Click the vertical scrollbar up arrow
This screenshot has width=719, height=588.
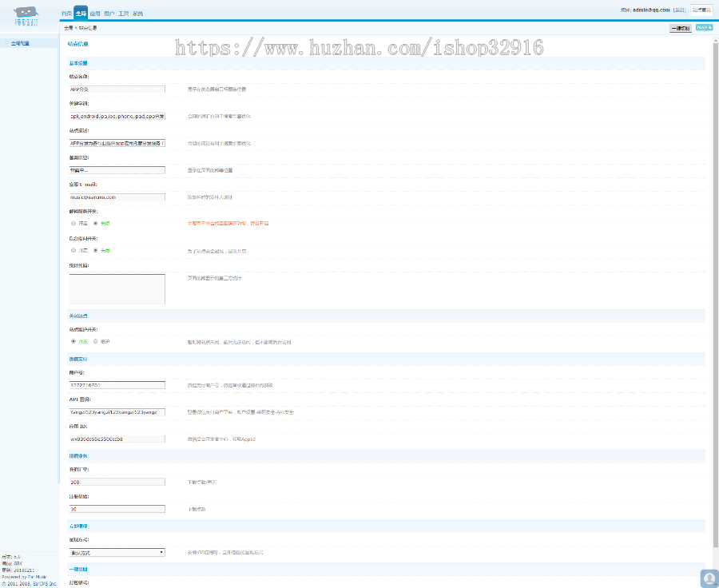pyautogui.click(x=715, y=42)
